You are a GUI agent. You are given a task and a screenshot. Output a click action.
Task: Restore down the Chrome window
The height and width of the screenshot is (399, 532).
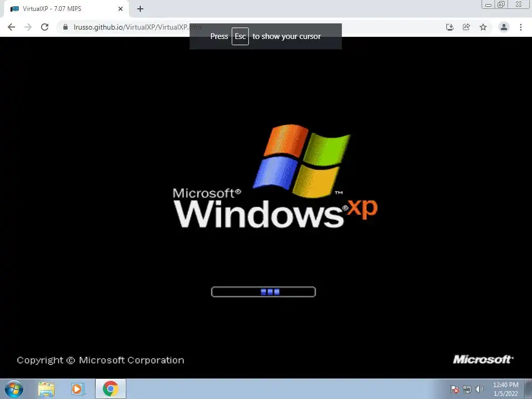click(x=501, y=4)
